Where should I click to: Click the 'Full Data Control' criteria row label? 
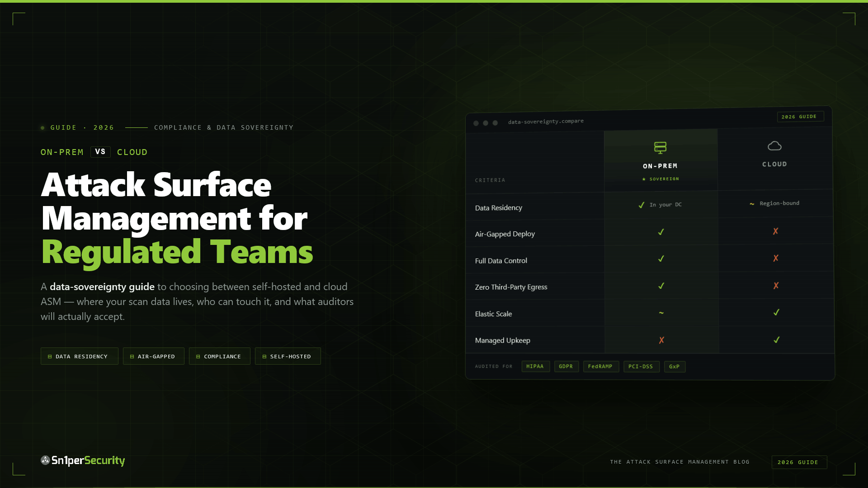click(501, 261)
